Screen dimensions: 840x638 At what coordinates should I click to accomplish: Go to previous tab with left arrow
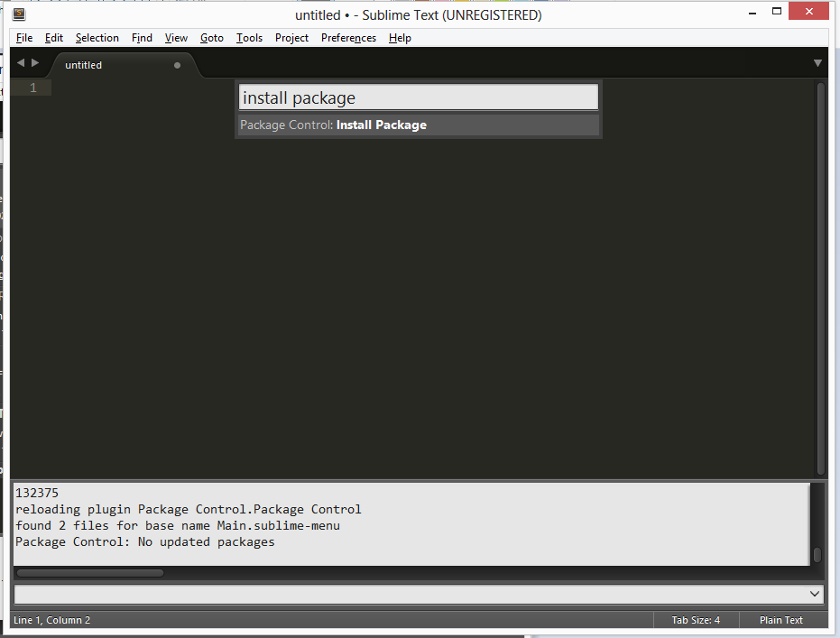coord(21,62)
